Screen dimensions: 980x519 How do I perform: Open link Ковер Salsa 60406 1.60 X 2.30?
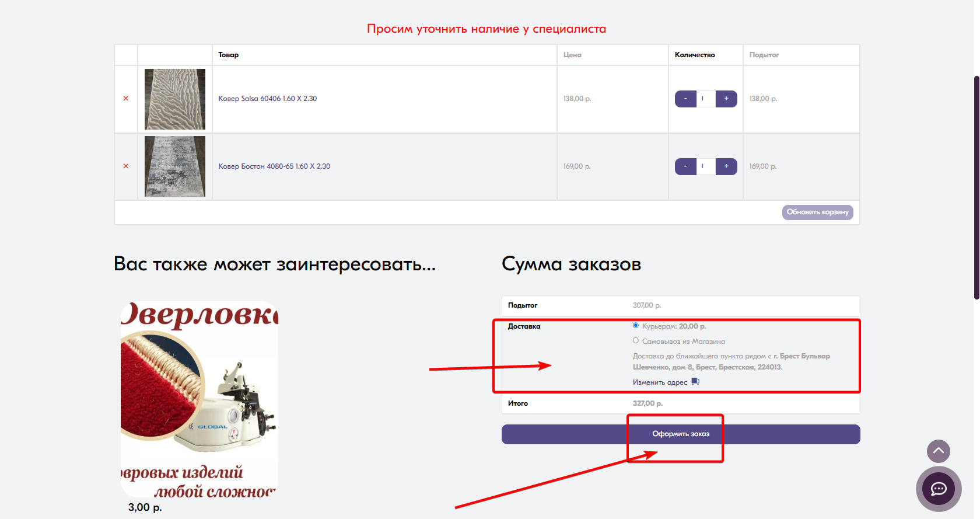pyautogui.click(x=268, y=99)
